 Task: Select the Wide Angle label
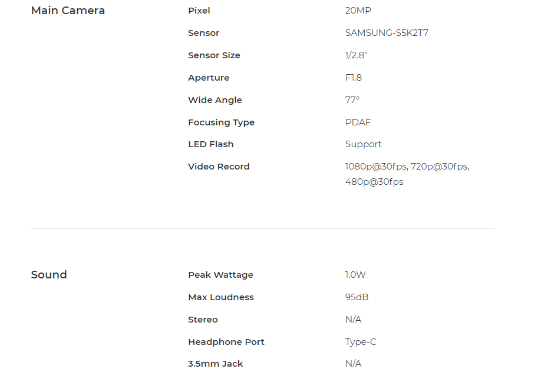215,100
